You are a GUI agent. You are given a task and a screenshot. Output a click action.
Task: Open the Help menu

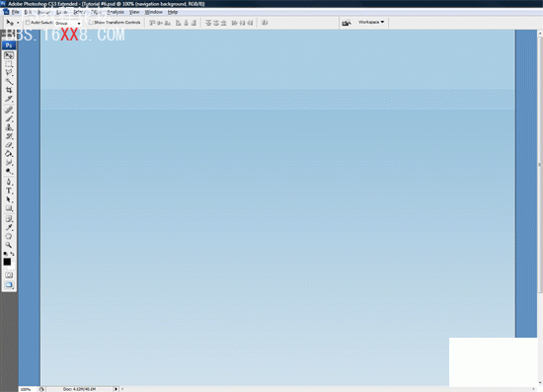tap(173, 12)
